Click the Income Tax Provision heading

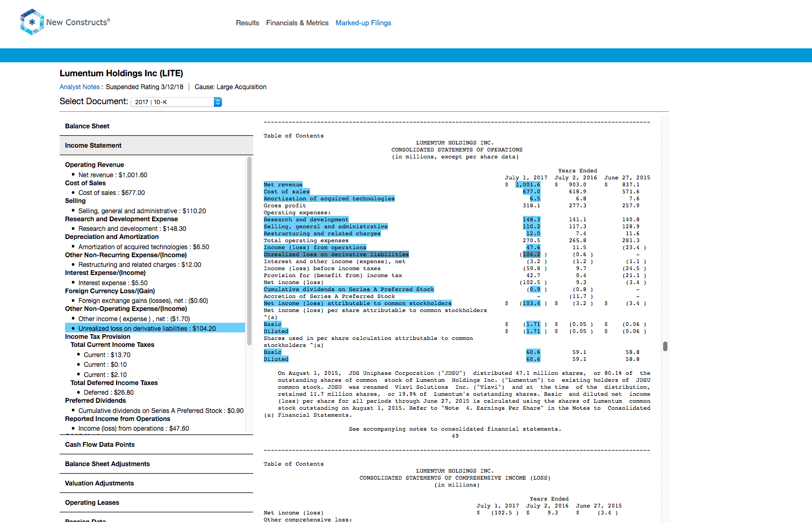coord(98,337)
